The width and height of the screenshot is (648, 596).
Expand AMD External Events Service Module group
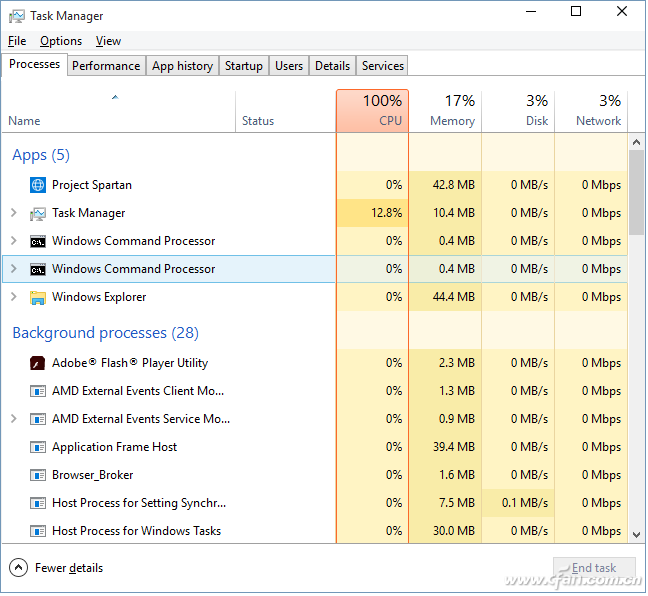(14, 419)
